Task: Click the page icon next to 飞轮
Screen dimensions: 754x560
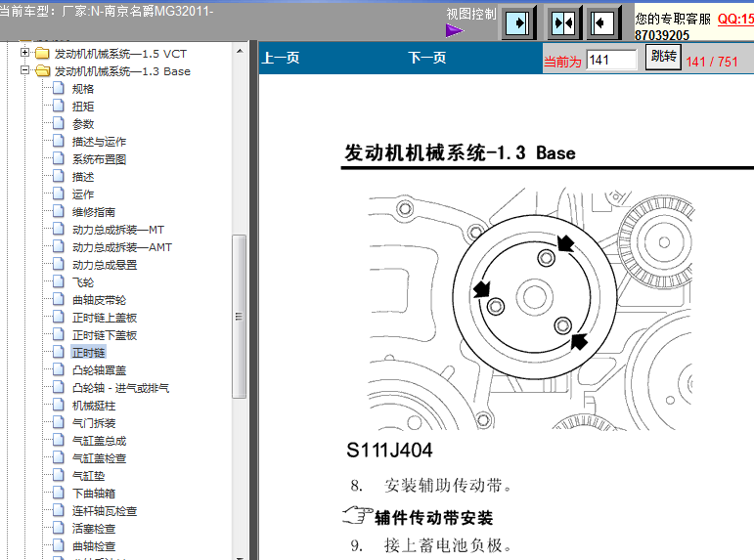Action: (x=58, y=281)
